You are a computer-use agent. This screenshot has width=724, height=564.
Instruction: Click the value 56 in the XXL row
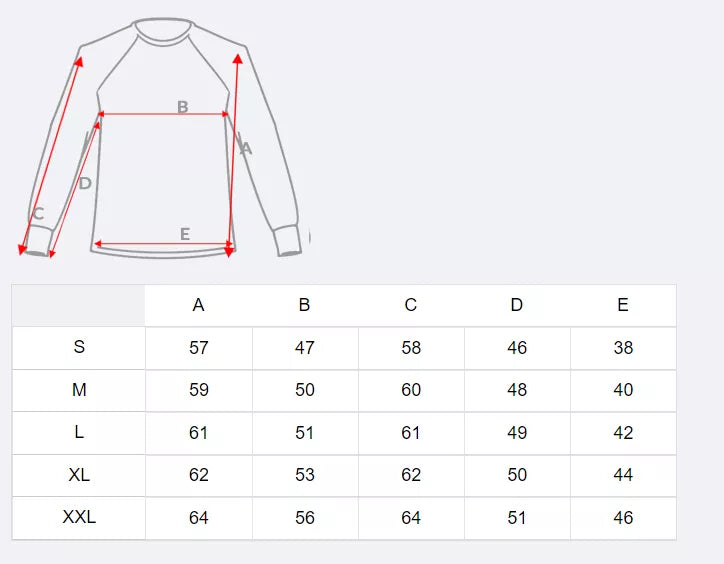coord(305,518)
